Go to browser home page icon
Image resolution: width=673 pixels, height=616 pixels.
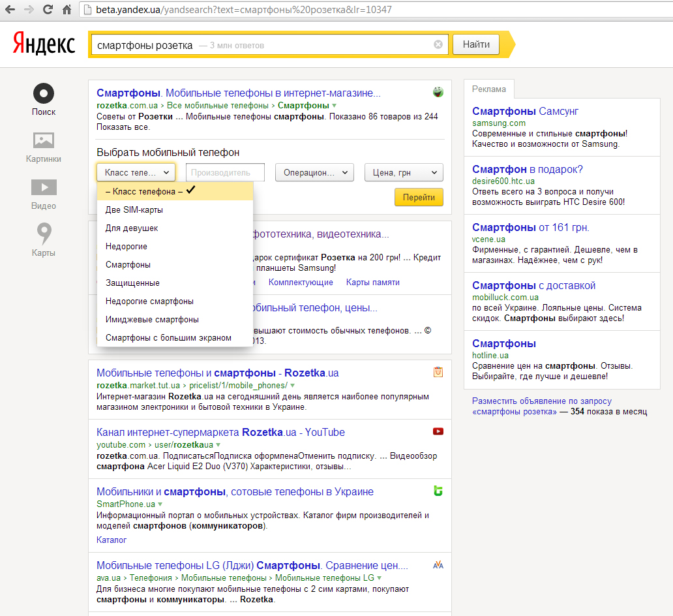(67, 10)
